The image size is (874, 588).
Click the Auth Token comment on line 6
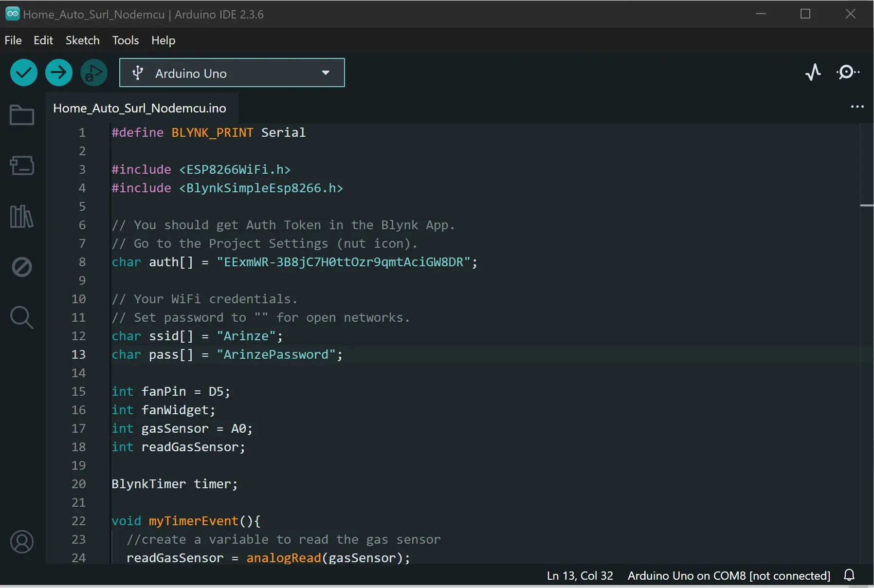click(x=283, y=225)
